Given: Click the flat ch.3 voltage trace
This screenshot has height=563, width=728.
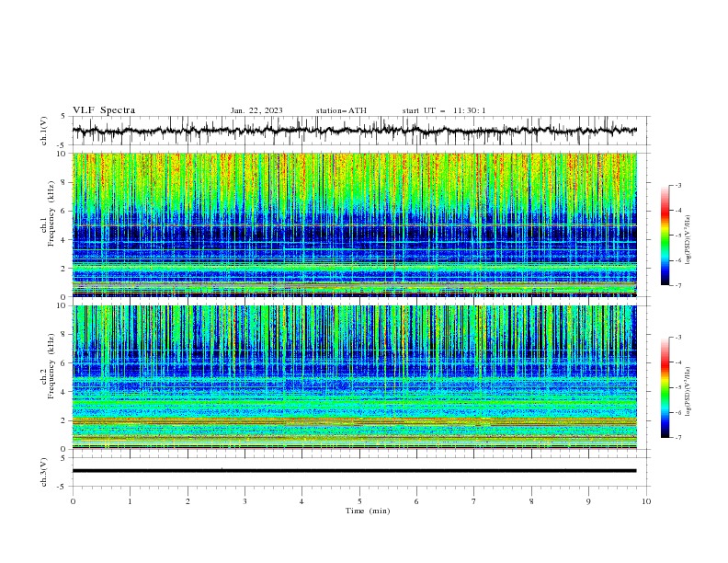Looking at the screenshot, I should 354,471.
